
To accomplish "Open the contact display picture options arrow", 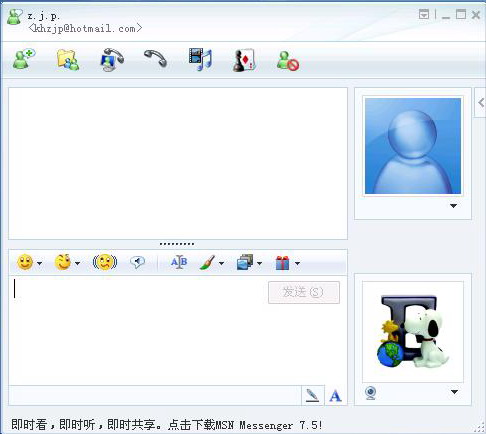I will pos(453,206).
